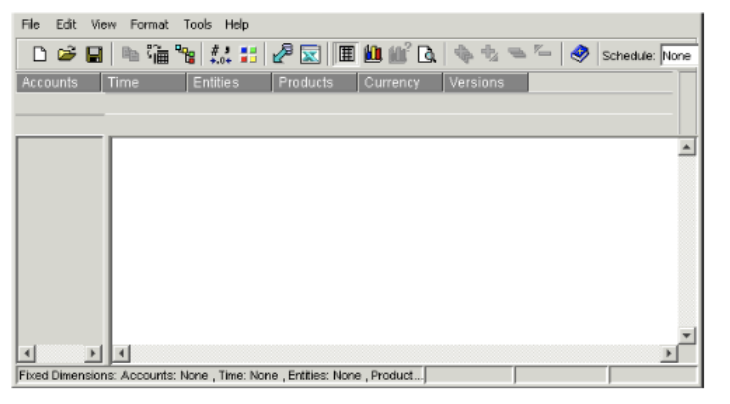Click the left panel scroll-left arrow
This screenshot has width=730, height=404.
pyautogui.click(x=26, y=355)
